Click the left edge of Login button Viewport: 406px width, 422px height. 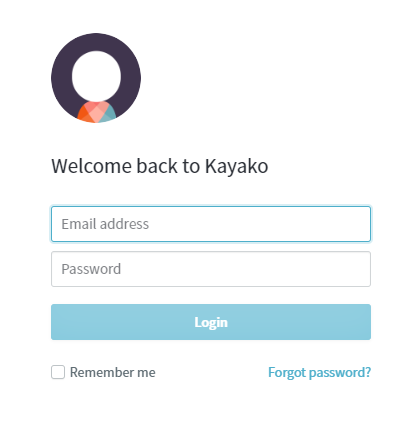coord(56,322)
